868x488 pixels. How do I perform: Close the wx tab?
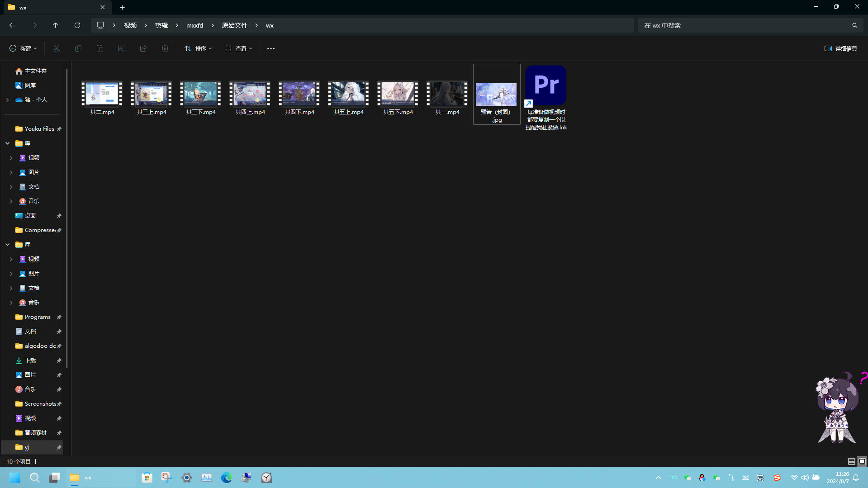102,7
